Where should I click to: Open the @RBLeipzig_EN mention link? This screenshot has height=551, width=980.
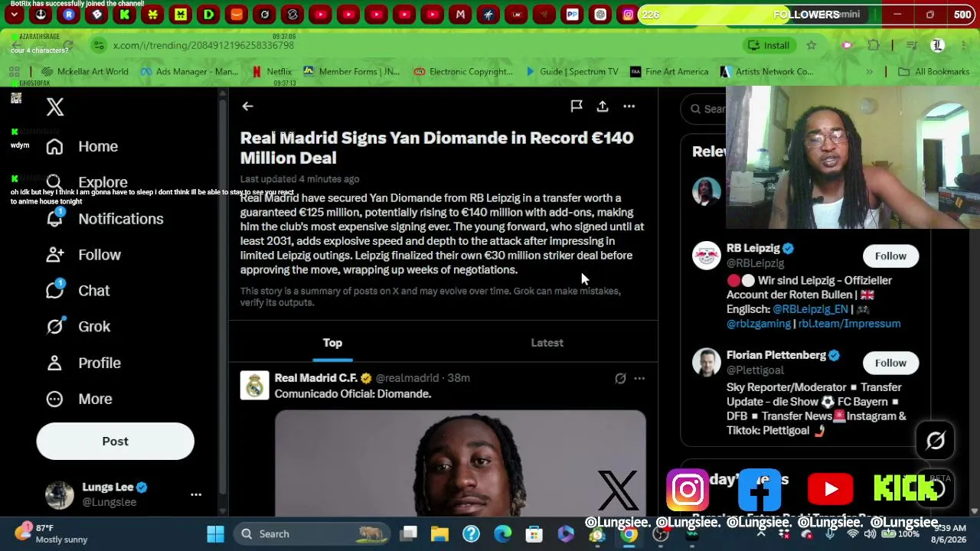[x=810, y=309]
